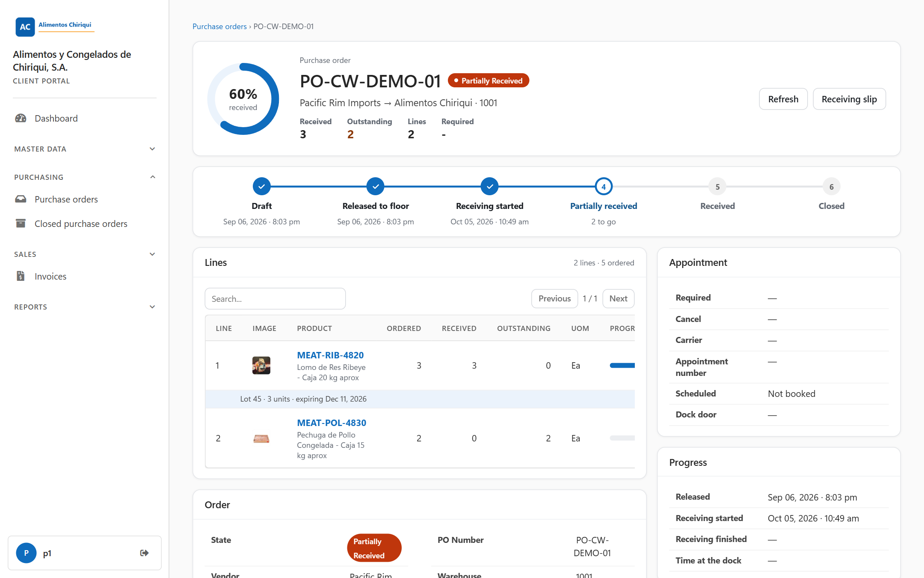The image size is (924, 578).
Task: Click the Invoices document icon
Action: point(21,276)
